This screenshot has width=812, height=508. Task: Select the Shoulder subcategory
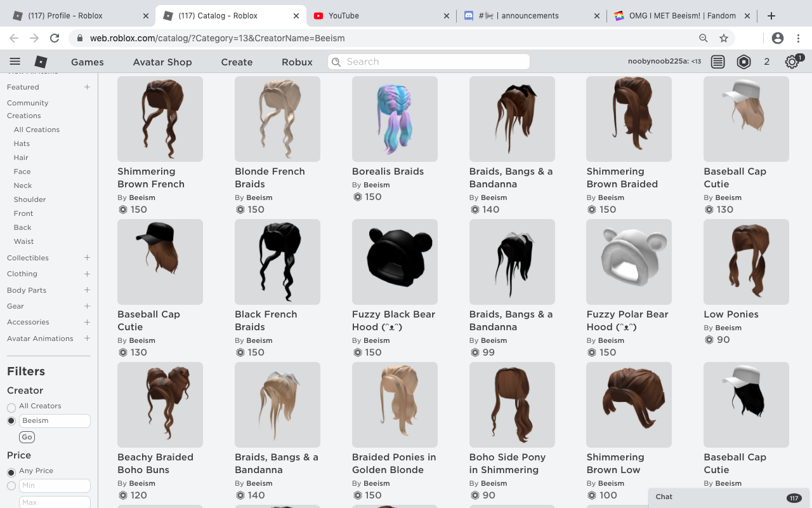point(30,199)
